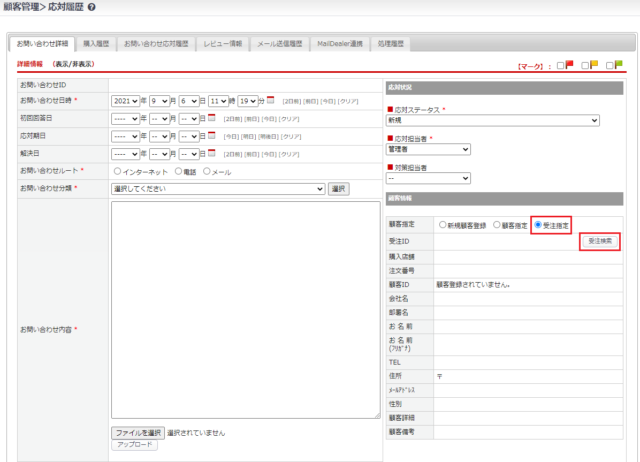Switch to the 購入履歴 tab
The width and height of the screenshot is (640, 462).
click(x=97, y=44)
